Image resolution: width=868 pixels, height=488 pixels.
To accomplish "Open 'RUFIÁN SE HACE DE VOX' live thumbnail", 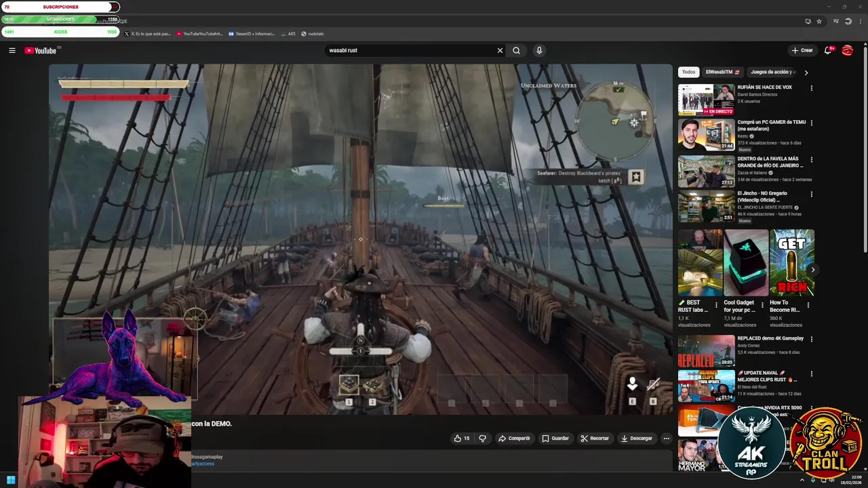I will [706, 100].
